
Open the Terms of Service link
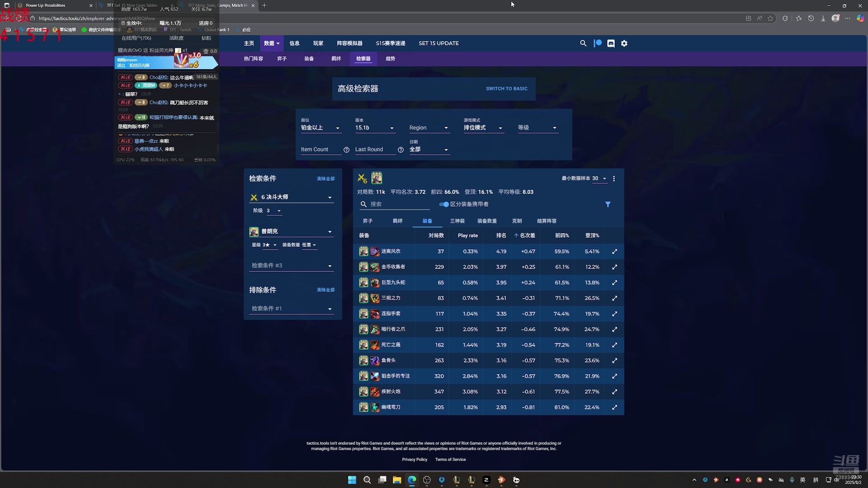point(450,460)
